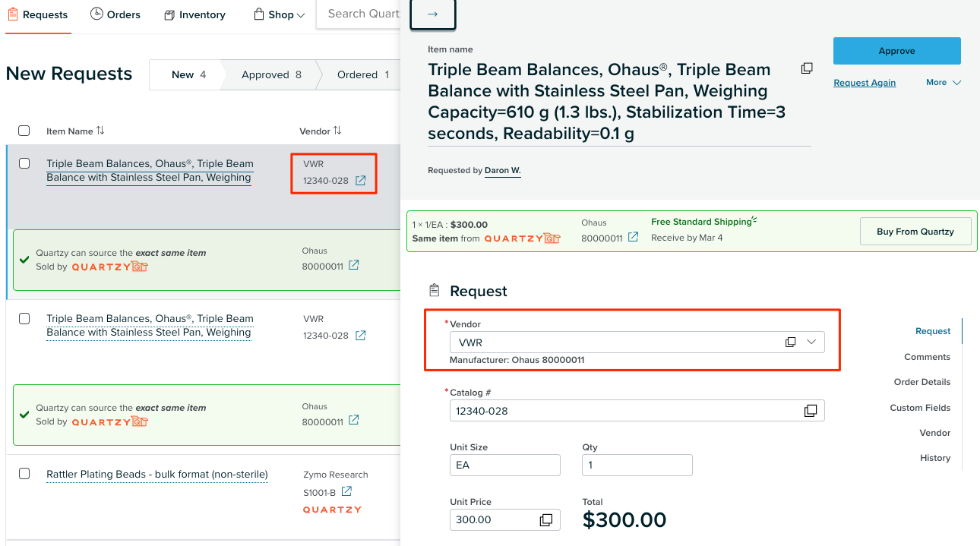The width and height of the screenshot is (980, 546).
Task: Click 'Manufacturer: Ohaus 80000011' text
Action: pos(517,360)
